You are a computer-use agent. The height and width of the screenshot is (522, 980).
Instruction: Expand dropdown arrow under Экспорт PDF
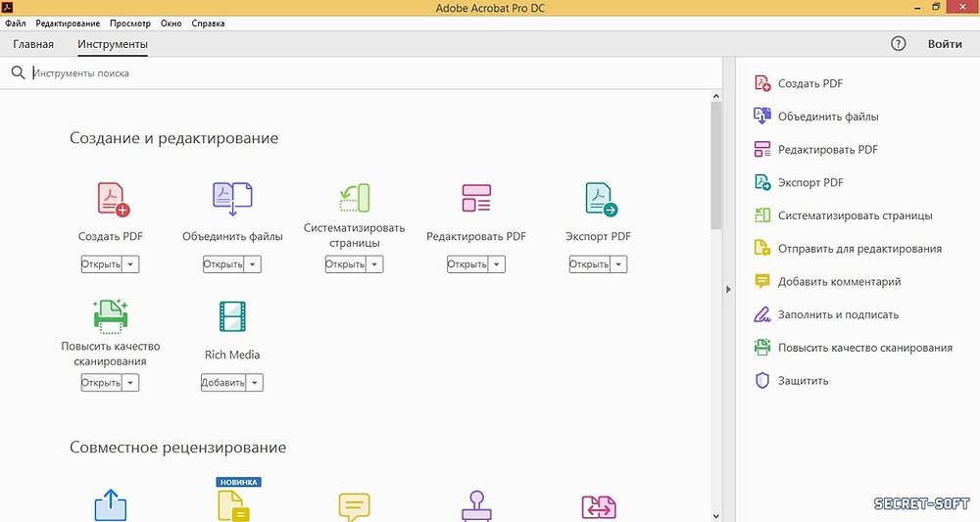coord(618,264)
